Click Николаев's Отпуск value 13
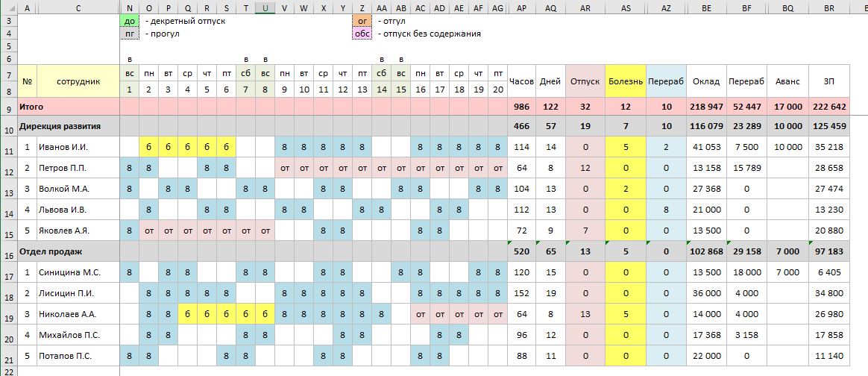 click(x=585, y=314)
